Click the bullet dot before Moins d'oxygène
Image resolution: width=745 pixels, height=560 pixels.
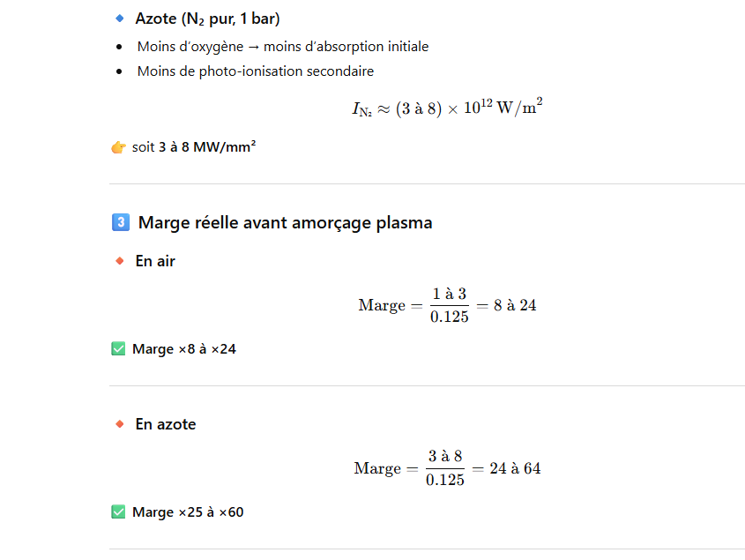tap(119, 47)
